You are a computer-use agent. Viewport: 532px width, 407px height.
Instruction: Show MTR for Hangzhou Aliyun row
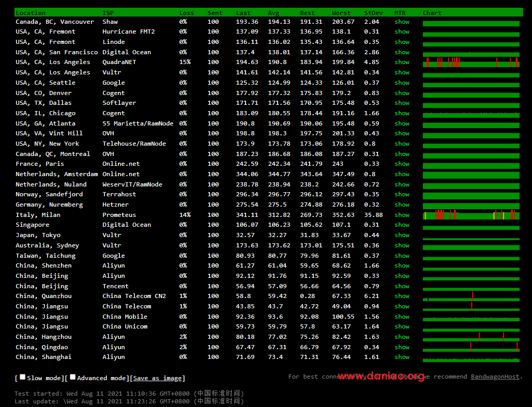(x=402, y=337)
